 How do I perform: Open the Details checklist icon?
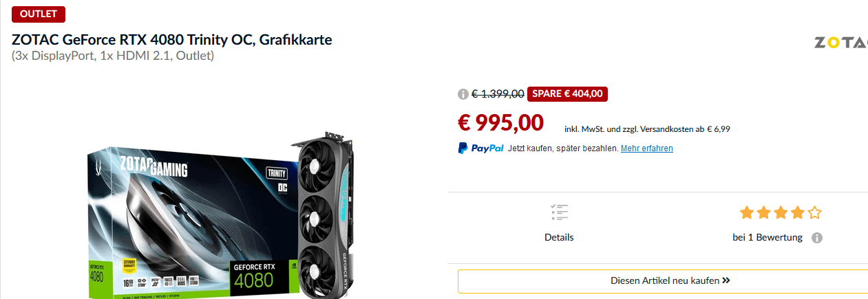tap(559, 212)
